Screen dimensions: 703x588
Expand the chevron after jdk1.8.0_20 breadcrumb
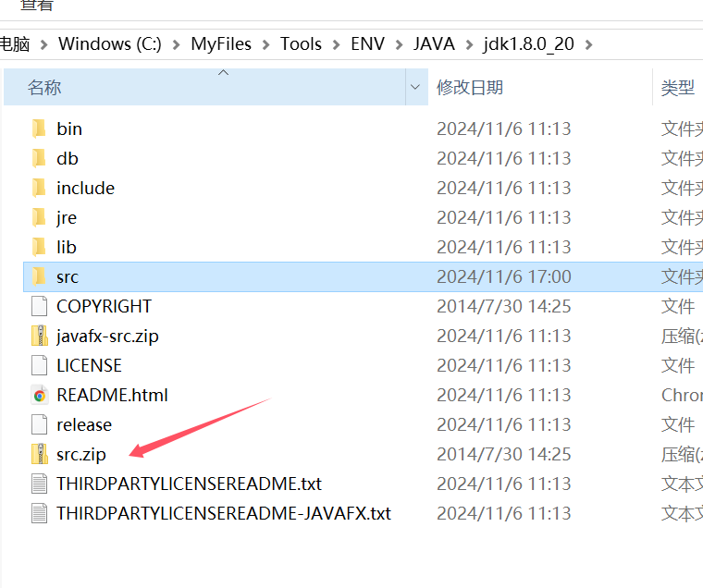(588, 44)
